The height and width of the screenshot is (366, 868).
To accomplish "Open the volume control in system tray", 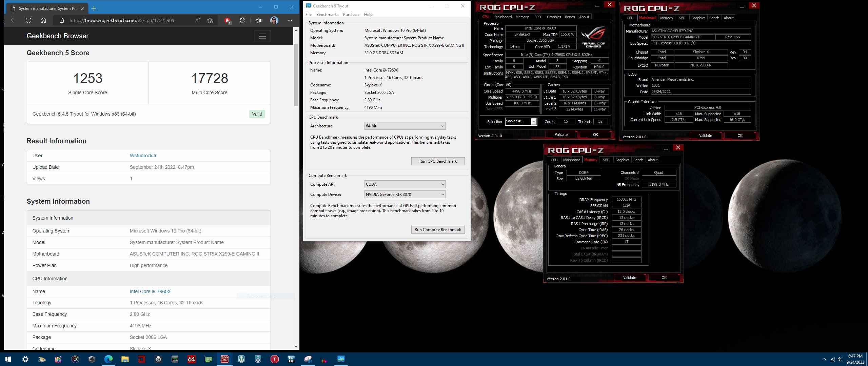I will tap(840, 359).
